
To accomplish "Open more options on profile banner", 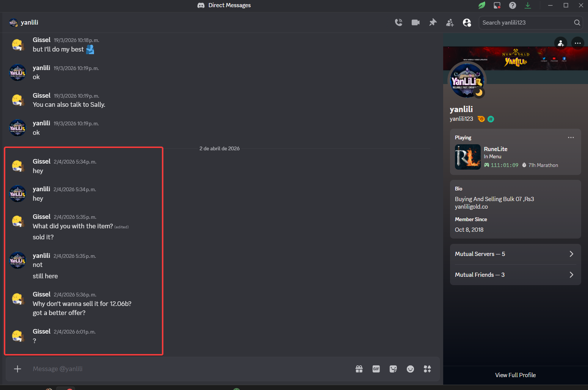I will 577,43.
